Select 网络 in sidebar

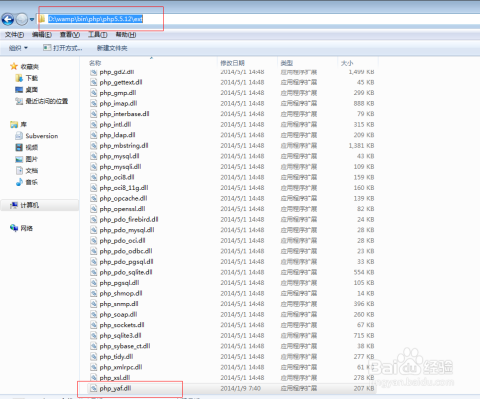coord(22,228)
